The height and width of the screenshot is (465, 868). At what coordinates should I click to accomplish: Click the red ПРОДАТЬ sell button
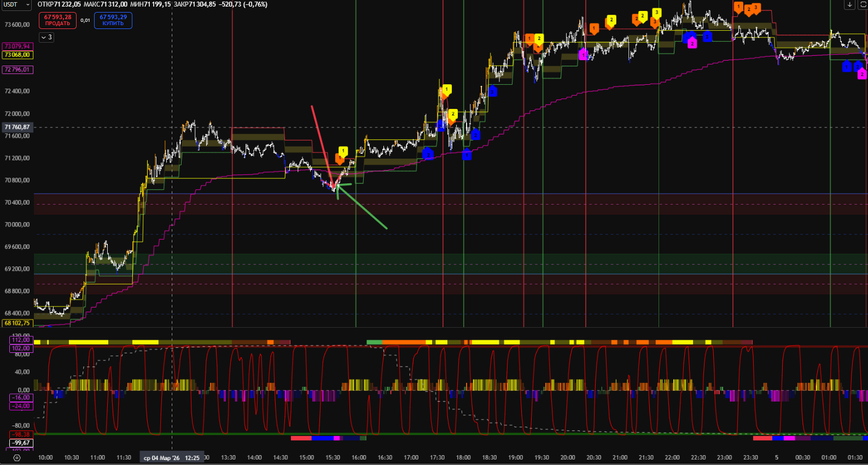(57, 20)
